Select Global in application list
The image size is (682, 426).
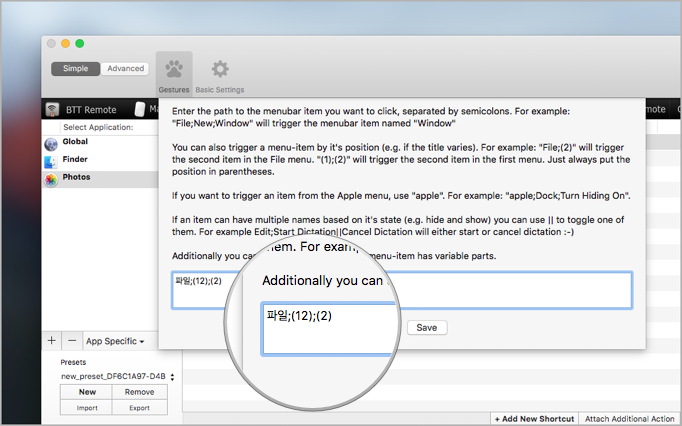(x=100, y=142)
